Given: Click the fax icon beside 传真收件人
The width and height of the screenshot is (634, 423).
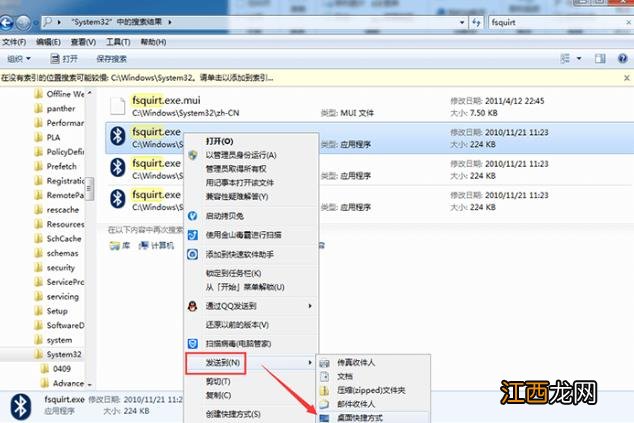Looking at the screenshot, I should (x=324, y=363).
